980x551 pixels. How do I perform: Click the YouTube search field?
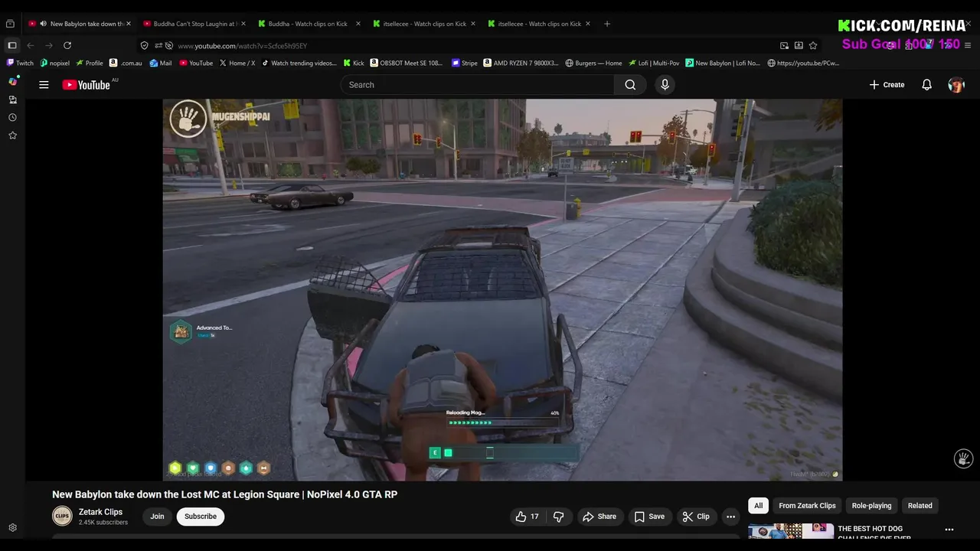pyautogui.click(x=478, y=85)
